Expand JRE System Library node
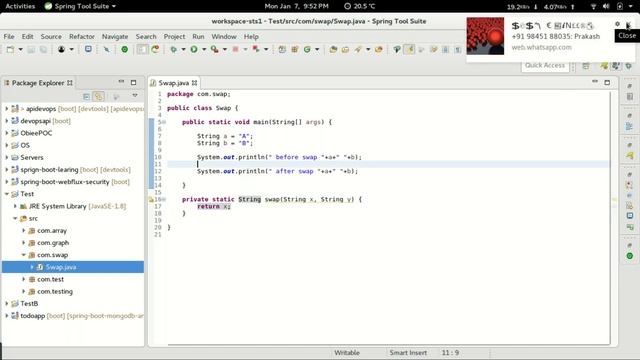 [x=15, y=206]
